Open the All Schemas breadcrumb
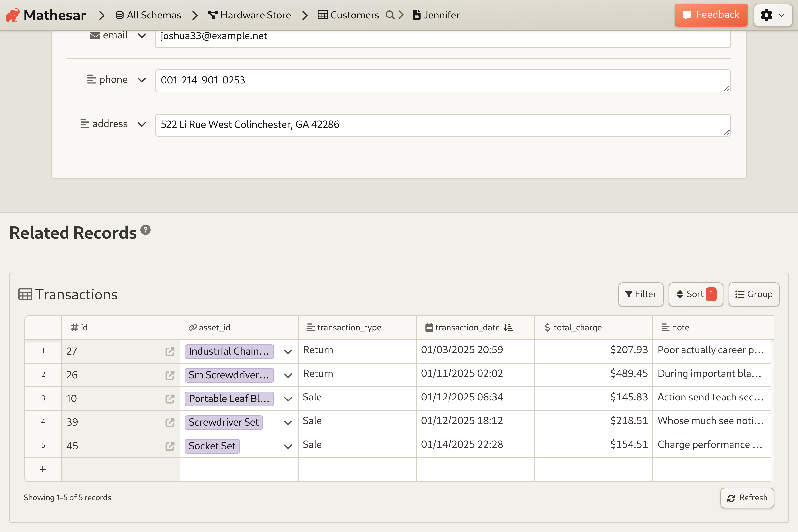Image resolution: width=798 pixels, height=532 pixels. click(148, 15)
